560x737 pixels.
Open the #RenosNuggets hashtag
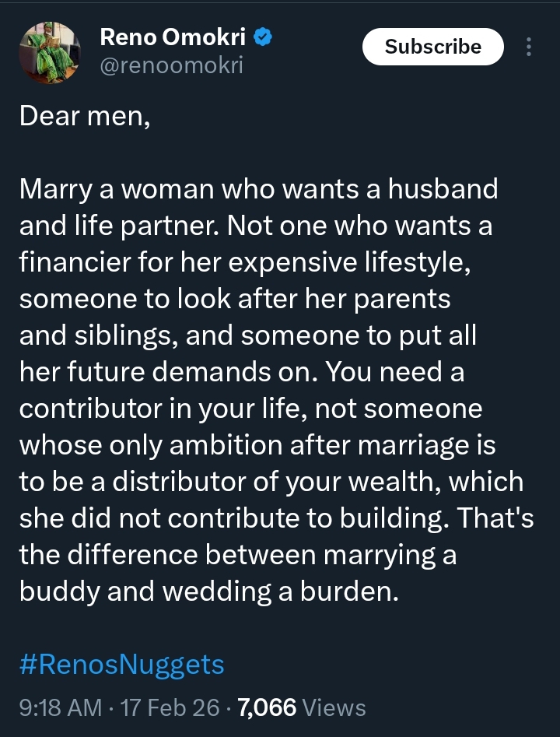[121, 665]
